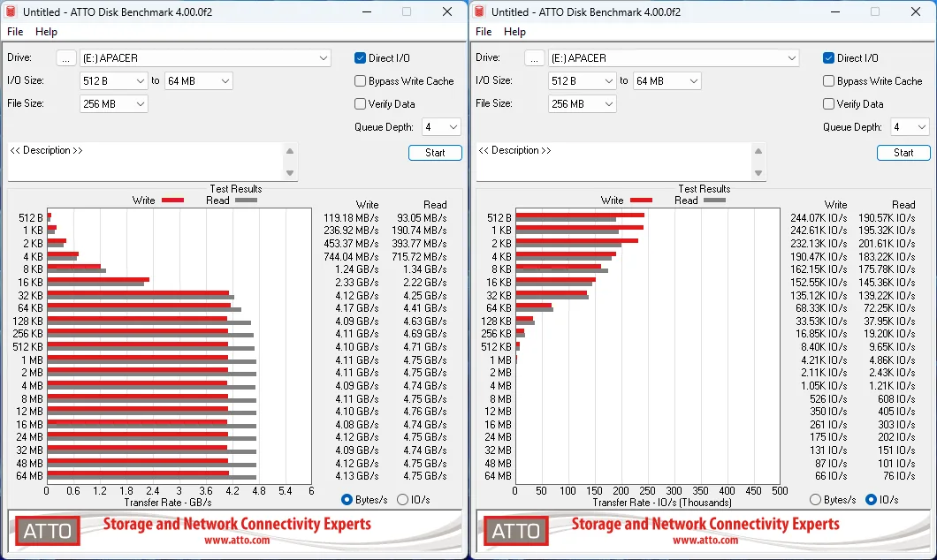The height and width of the screenshot is (560, 937).
Task: Start the benchmark in the left window
Action: tap(435, 153)
